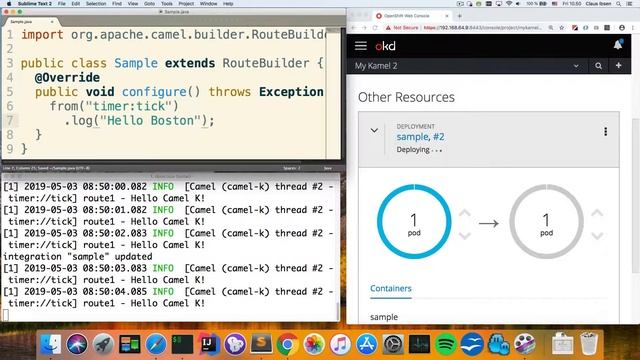Open IntelliJ IDEA from the dock
Screen dimensions: 640x360
pos(209,344)
